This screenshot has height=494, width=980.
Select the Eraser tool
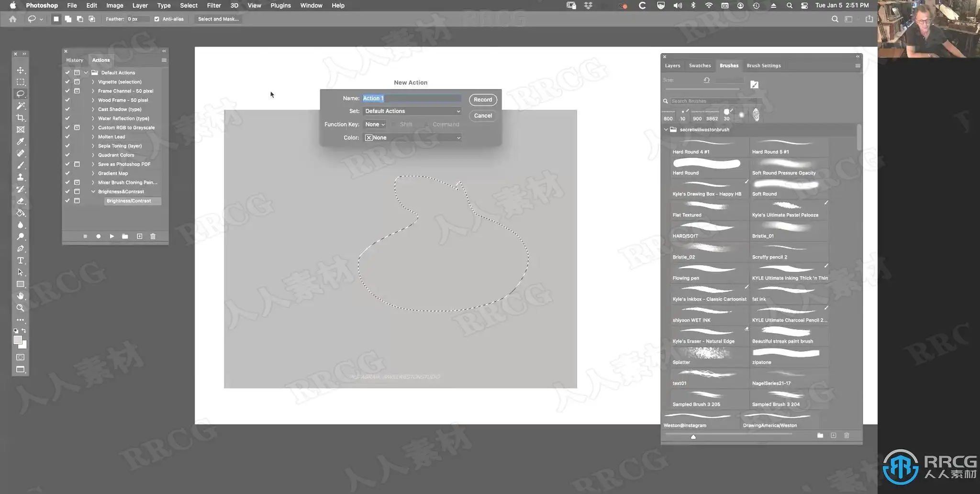click(21, 201)
